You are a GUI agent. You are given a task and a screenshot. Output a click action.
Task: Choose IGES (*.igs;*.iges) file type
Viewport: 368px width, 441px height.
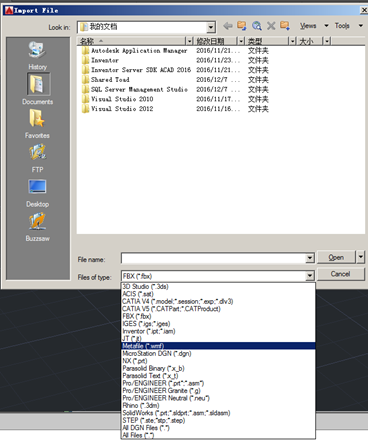click(218, 324)
